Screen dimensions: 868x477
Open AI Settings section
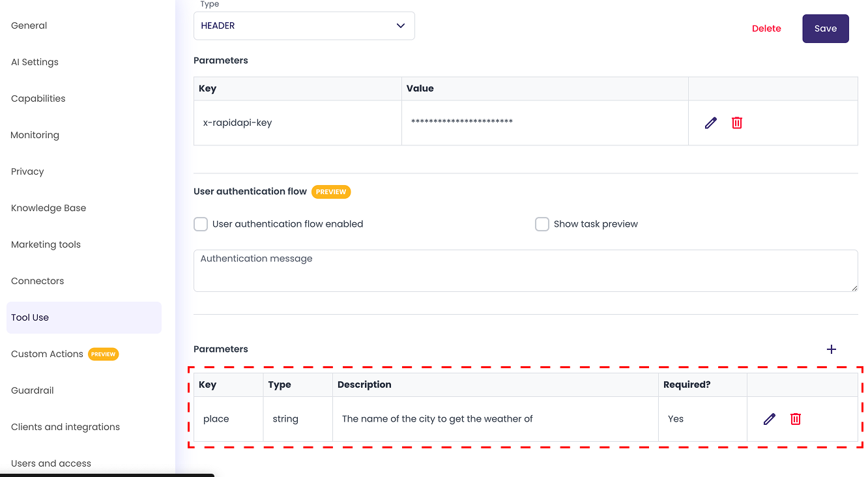(35, 62)
